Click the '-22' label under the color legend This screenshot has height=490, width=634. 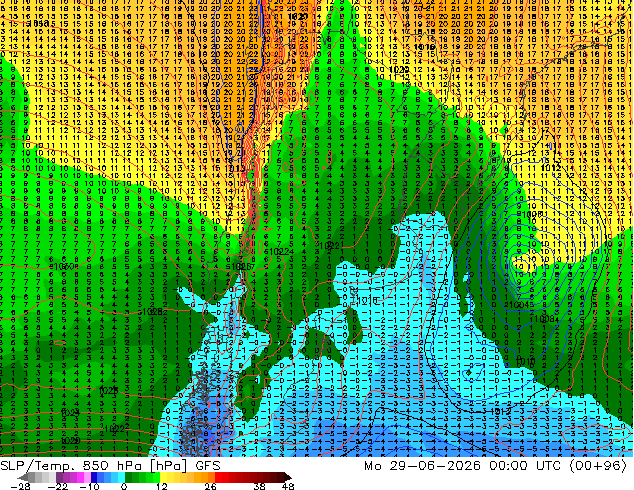[57, 486]
